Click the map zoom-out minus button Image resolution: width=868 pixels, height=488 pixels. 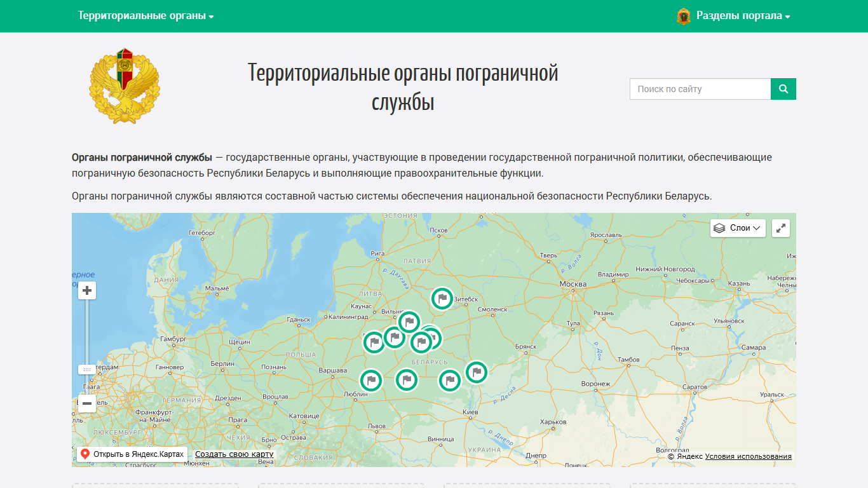pos(87,403)
